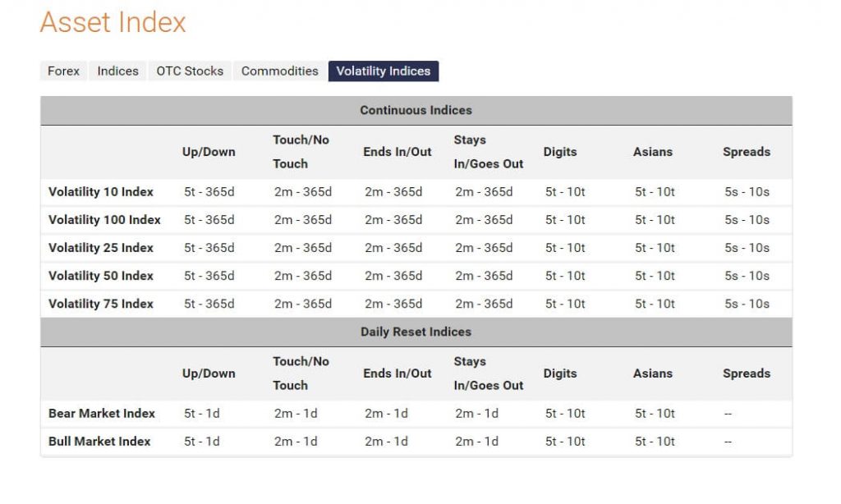Click Volatility 75 Index Ends In/Out value
Viewport: 841px width, 504px height.
pyautogui.click(x=393, y=304)
